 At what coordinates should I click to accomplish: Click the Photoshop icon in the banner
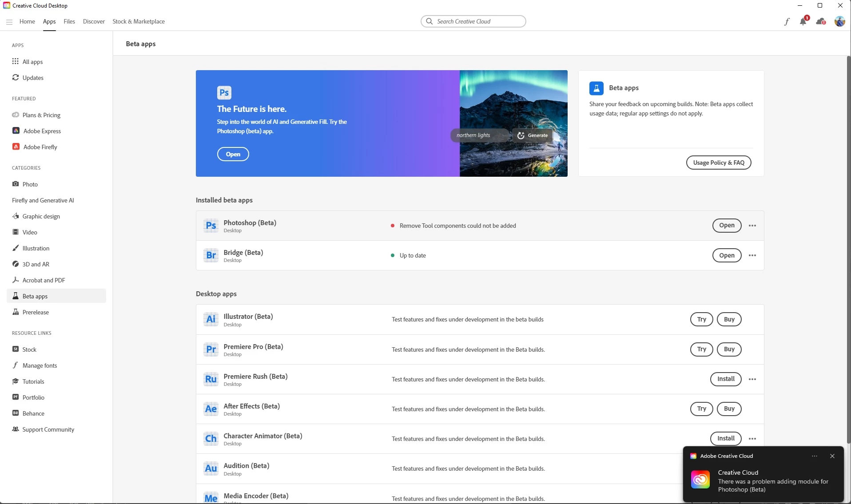224,92
